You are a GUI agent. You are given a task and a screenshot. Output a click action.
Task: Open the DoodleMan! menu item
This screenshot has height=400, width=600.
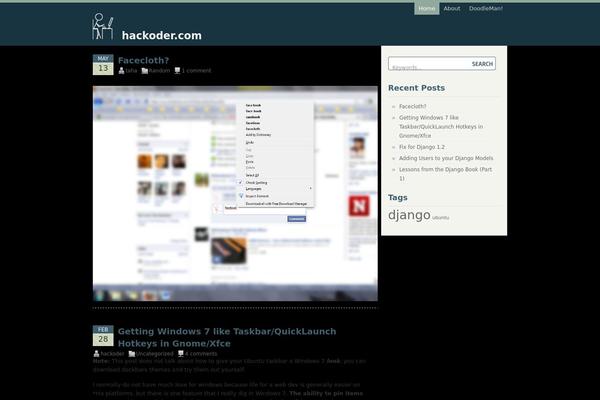pos(486,8)
